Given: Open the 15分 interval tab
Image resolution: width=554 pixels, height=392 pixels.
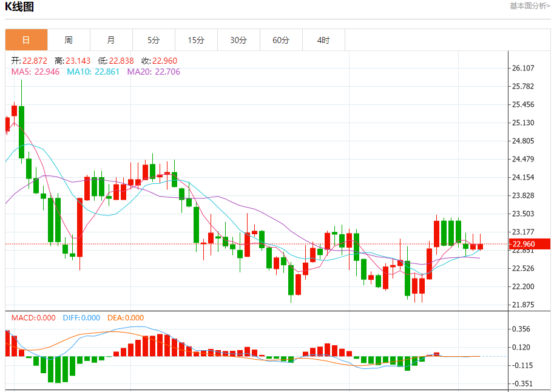Looking at the screenshot, I should pyautogui.click(x=197, y=40).
